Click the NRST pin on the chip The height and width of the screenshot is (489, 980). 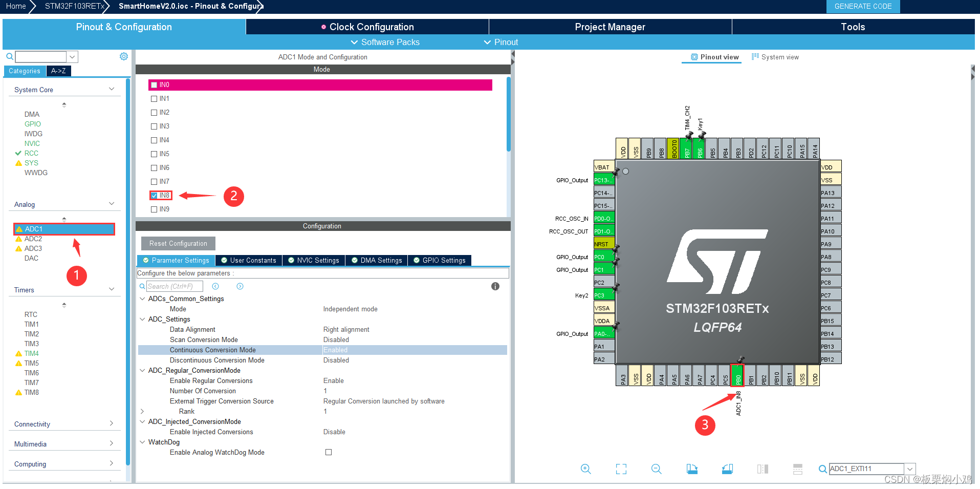[604, 244]
